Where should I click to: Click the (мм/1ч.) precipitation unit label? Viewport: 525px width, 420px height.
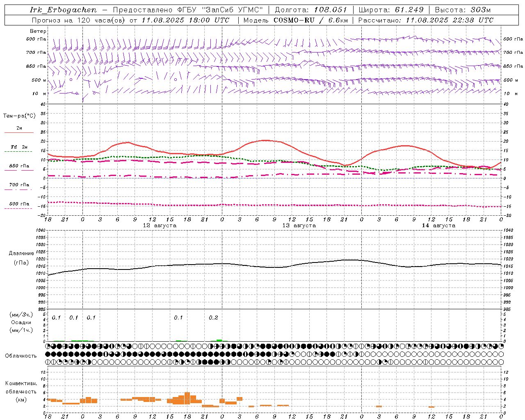(21, 330)
